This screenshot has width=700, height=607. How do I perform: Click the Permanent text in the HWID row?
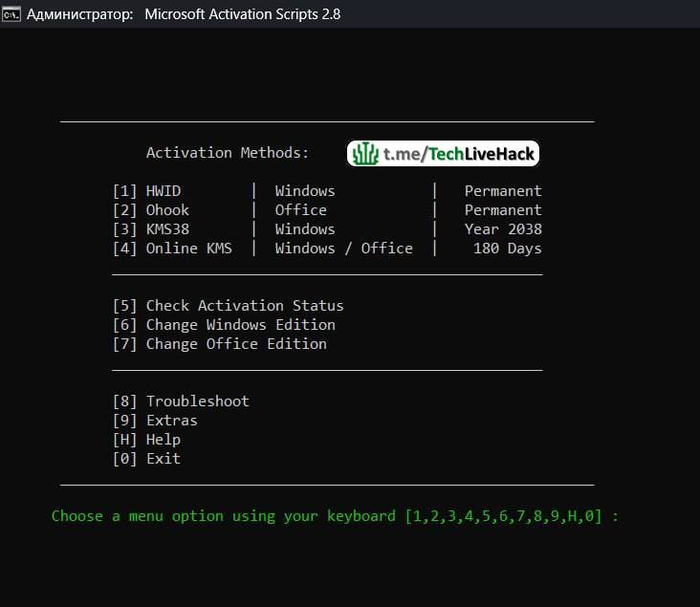point(503,191)
